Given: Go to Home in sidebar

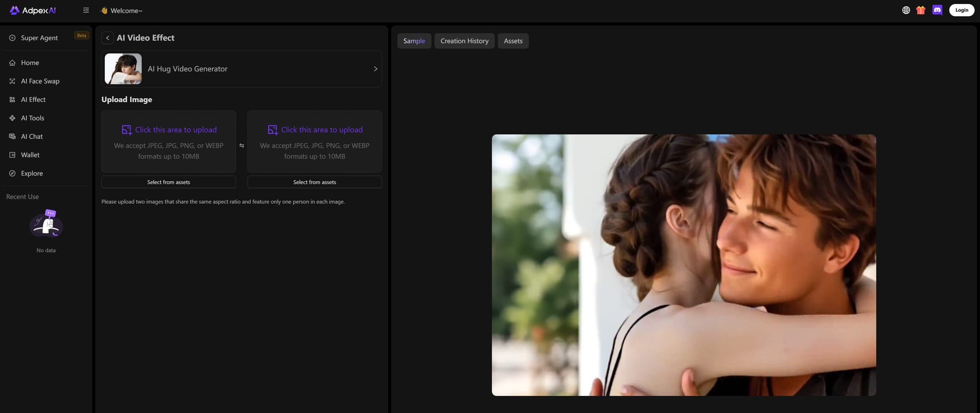Looking at the screenshot, I should point(47,63).
